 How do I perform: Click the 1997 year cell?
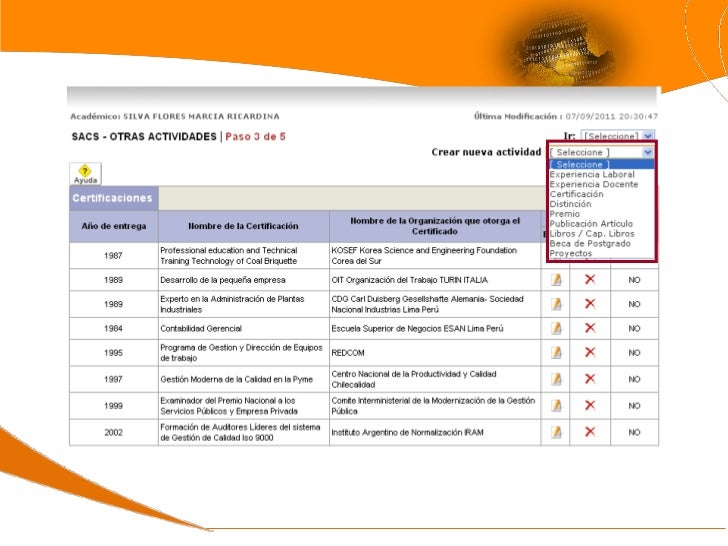coord(114,379)
